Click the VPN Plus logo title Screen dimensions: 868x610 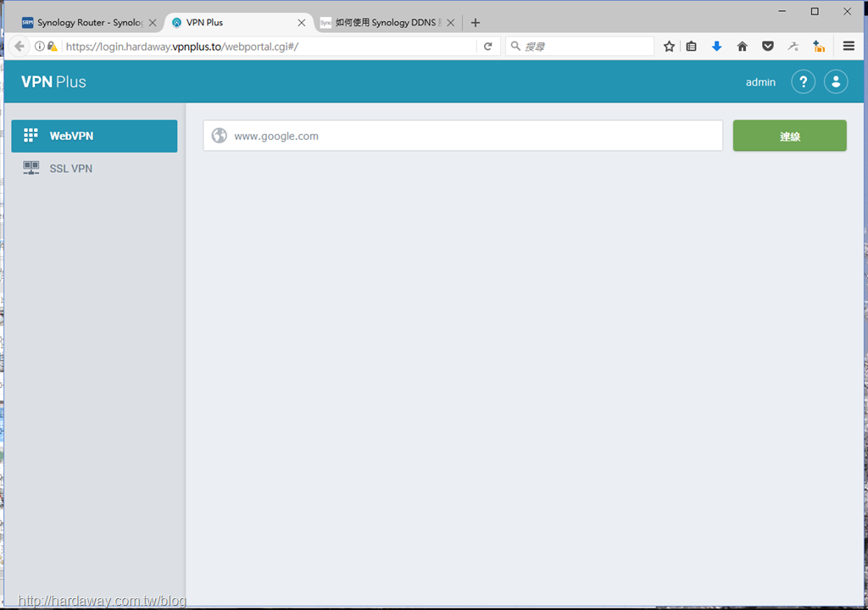tap(53, 82)
